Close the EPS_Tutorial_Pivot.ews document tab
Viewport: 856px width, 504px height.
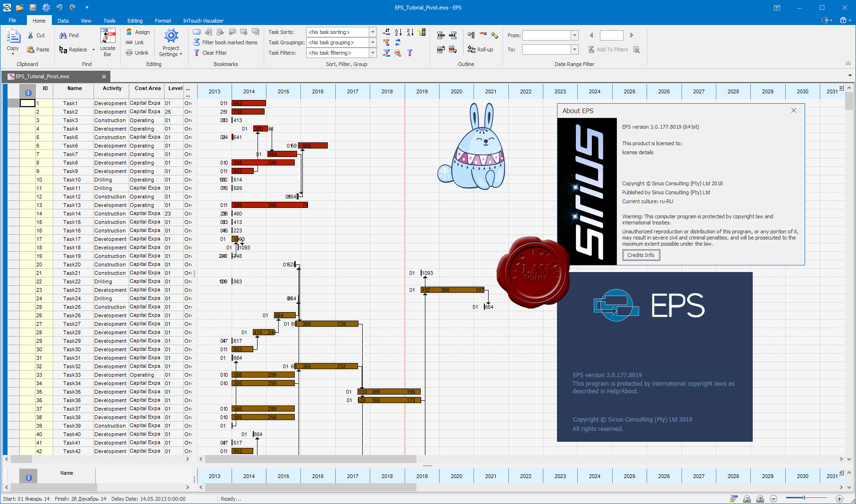(x=104, y=76)
